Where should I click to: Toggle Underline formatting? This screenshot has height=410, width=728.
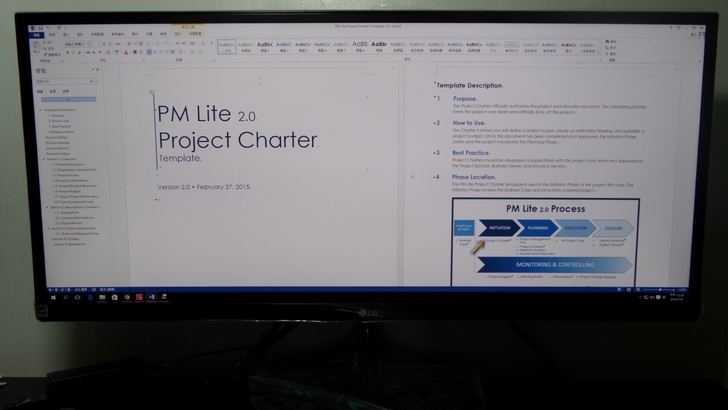[79, 52]
